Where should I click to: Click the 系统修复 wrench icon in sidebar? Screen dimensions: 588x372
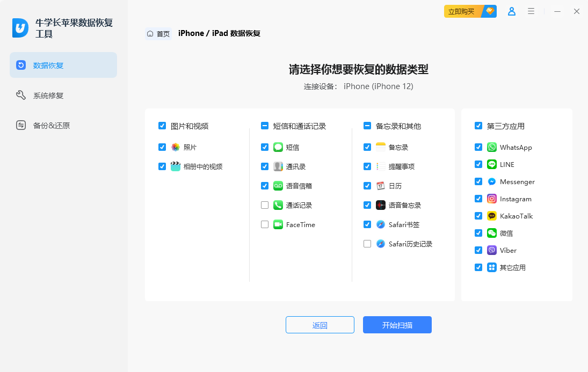[x=20, y=95]
